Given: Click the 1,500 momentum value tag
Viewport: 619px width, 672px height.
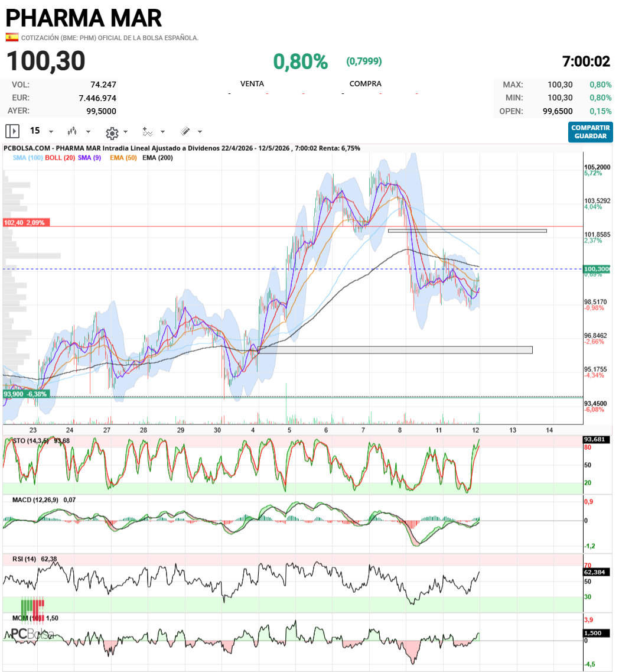Looking at the screenshot, I should [597, 633].
